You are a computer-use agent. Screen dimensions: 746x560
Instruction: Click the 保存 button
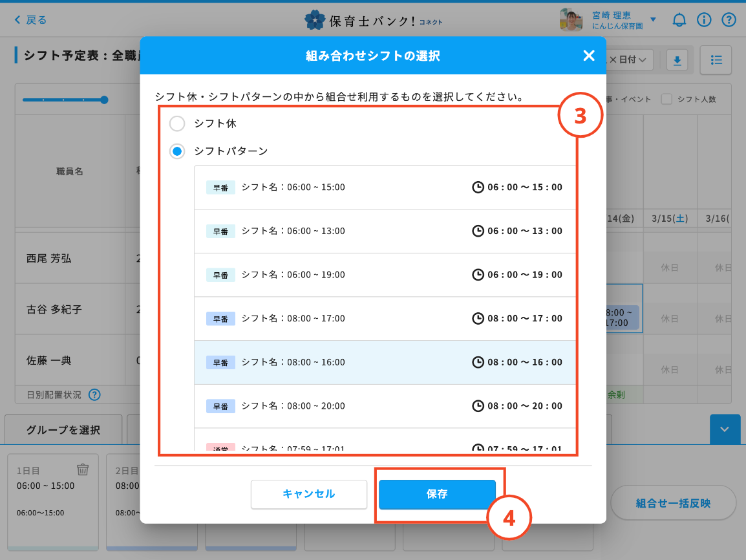tap(437, 494)
